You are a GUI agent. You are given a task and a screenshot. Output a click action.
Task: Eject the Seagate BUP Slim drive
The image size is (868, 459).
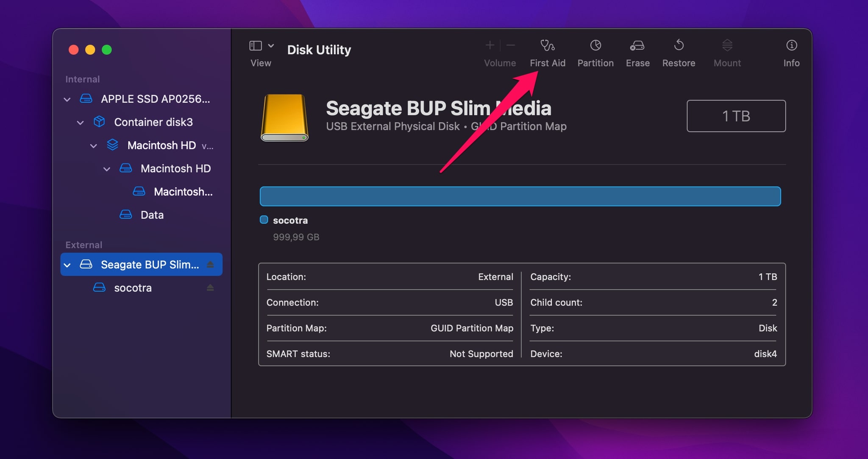211,264
